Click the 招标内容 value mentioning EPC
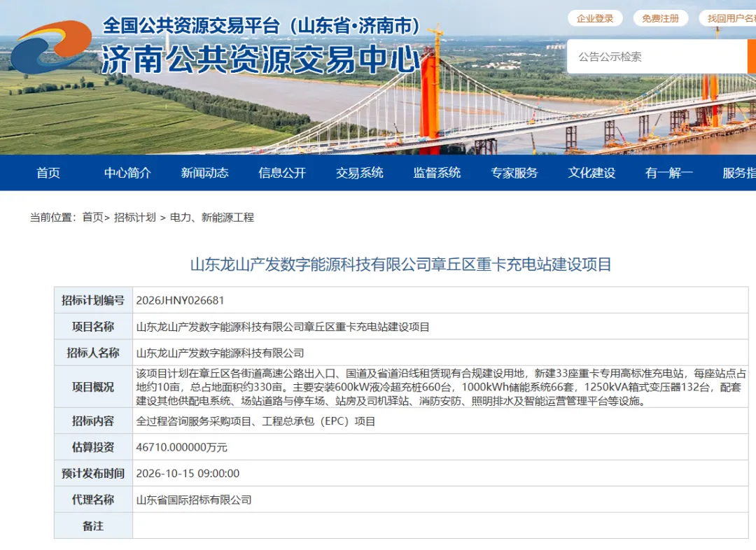Viewport: 756px width, 550px height. point(255,421)
